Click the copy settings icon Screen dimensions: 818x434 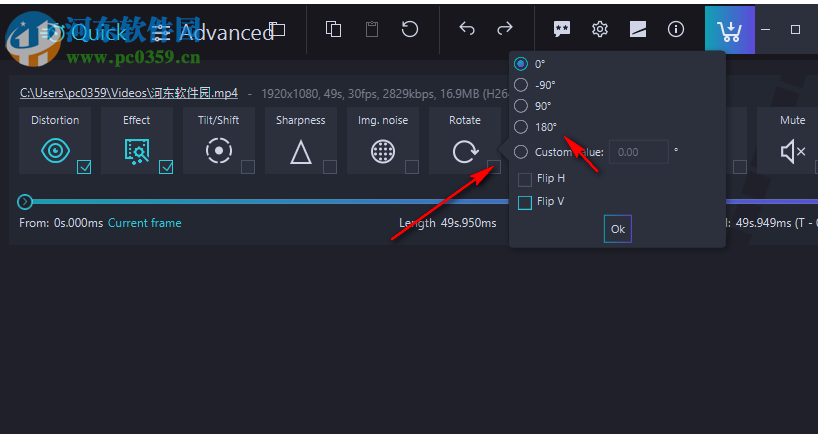(333, 29)
